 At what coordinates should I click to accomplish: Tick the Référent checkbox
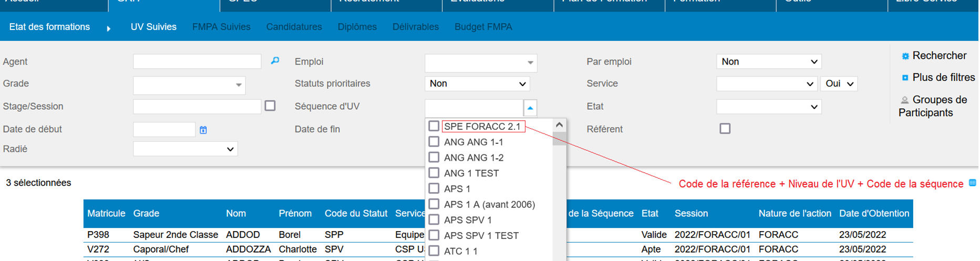coord(725,129)
